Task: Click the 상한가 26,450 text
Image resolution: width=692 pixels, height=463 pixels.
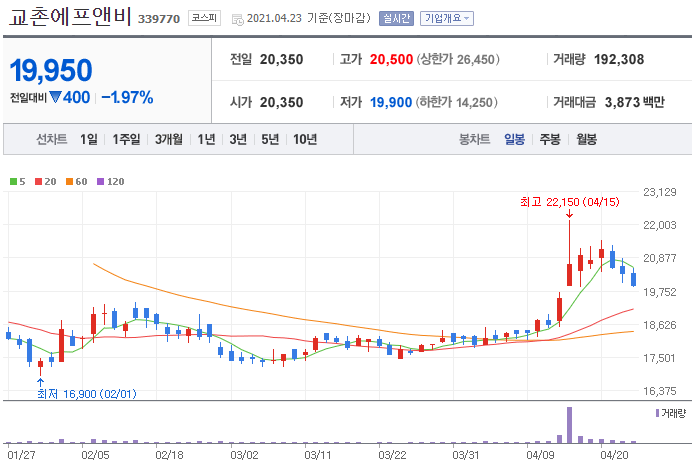Action: (458, 59)
